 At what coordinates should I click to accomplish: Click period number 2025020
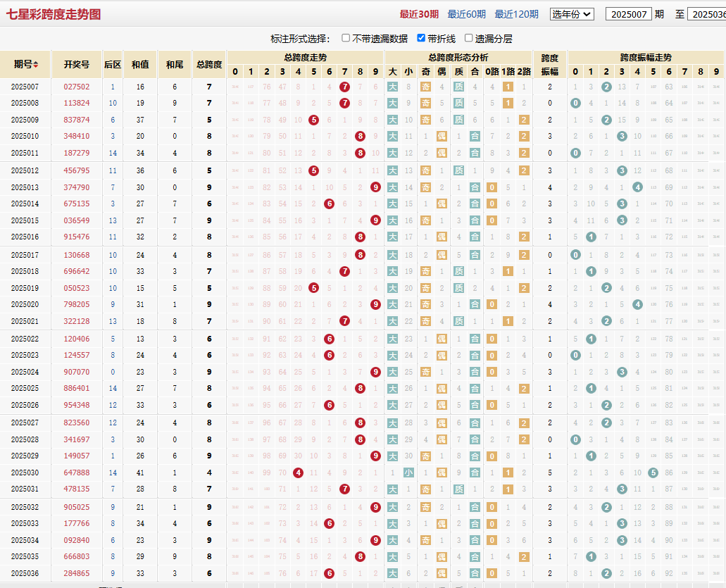tap(25, 304)
